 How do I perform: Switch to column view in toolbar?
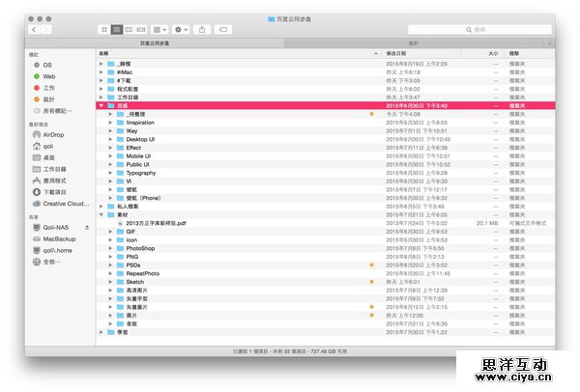129,30
